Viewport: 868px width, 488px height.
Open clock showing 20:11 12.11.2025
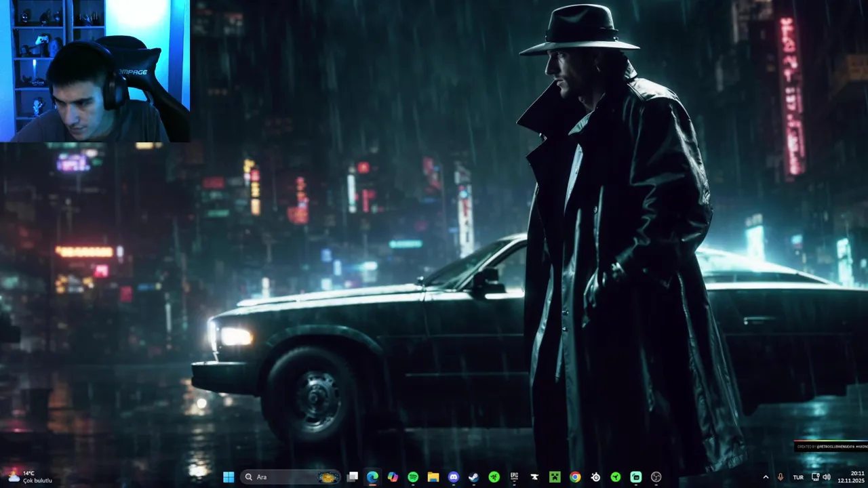pos(850,477)
